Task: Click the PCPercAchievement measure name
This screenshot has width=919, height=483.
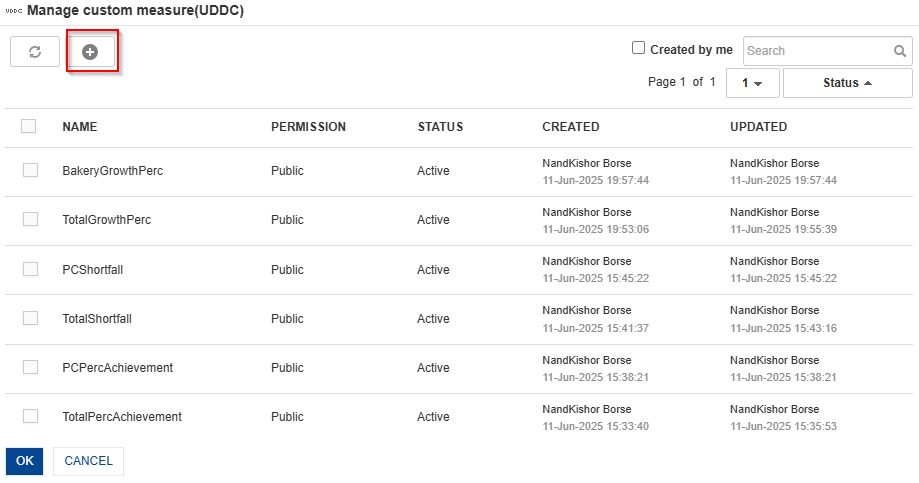Action: (118, 368)
